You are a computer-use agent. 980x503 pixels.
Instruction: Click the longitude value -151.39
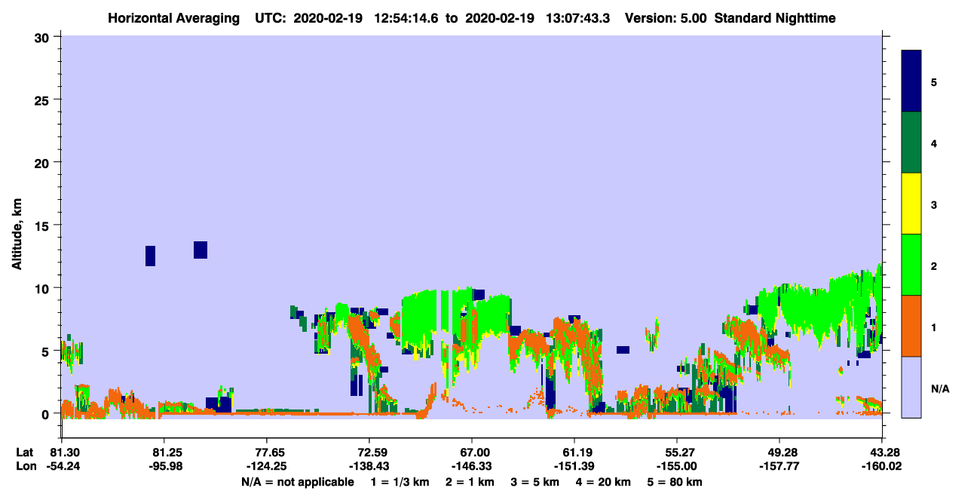pyautogui.click(x=574, y=466)
